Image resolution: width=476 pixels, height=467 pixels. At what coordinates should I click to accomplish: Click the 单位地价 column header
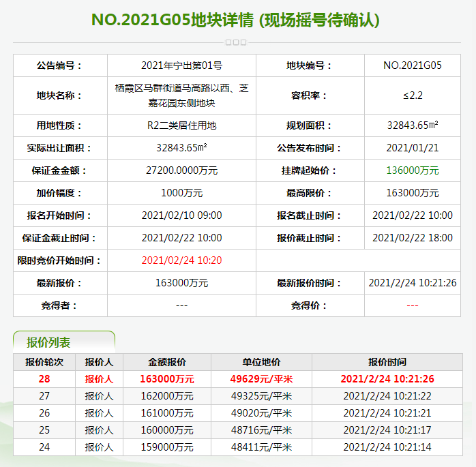261,362
